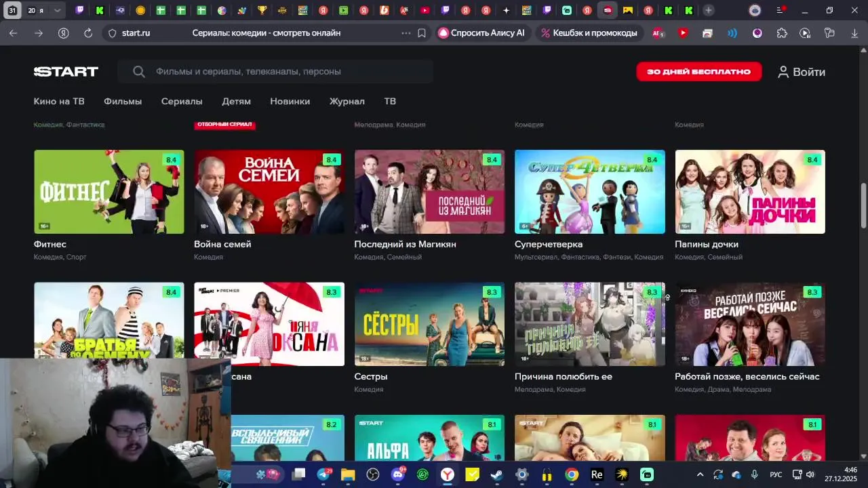Viewport: 868px width, 488px height.
Task: Click the user profile icon beside Войти
Action: pyautogui.click(x=783, y=72)
